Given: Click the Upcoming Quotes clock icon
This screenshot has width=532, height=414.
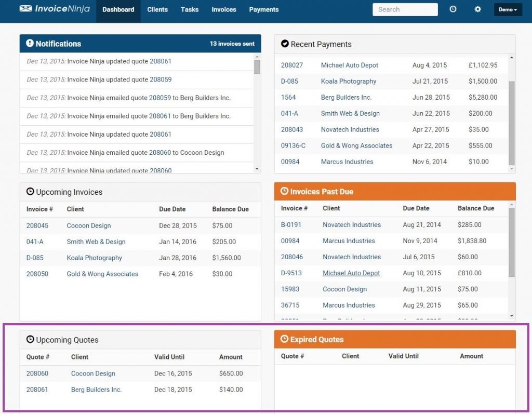Looking at the screenshot, I should 30,339.
